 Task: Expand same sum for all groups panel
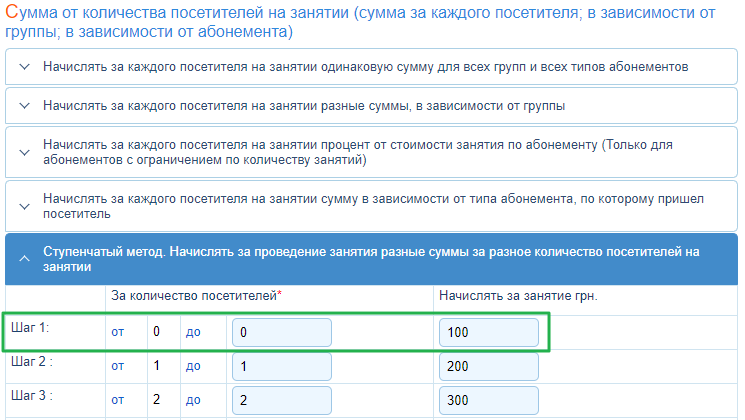point(365,68)
